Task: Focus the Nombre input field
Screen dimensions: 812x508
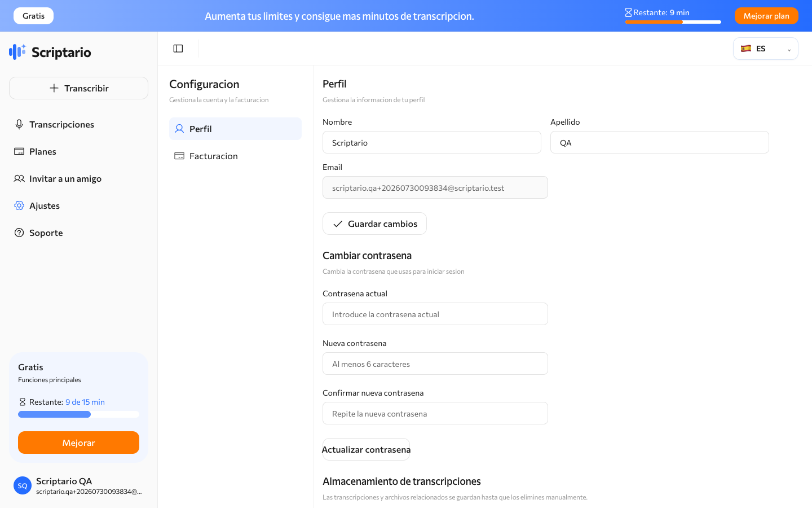Action: 432,142
